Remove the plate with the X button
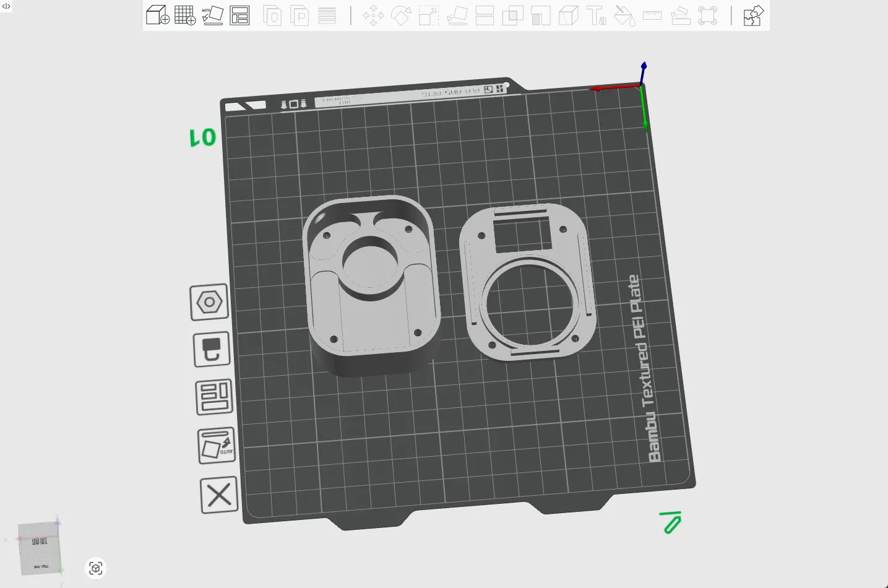This screenshot has width=888, height=588. tap(219, 495)
